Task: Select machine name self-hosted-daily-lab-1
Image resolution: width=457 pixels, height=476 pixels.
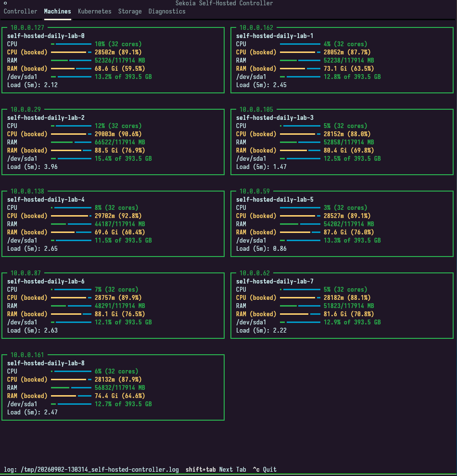Action: point(275,36)
